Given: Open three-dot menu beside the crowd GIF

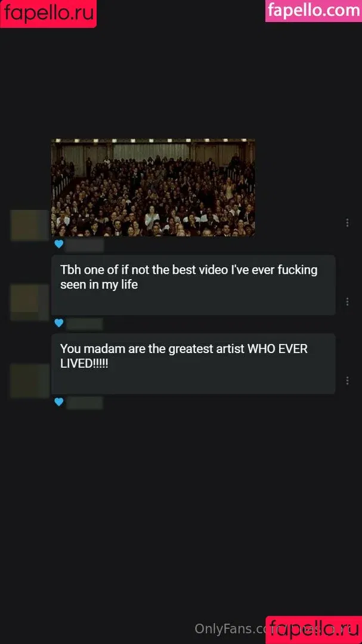Looking at the screenshot, I should pos(347,222).
